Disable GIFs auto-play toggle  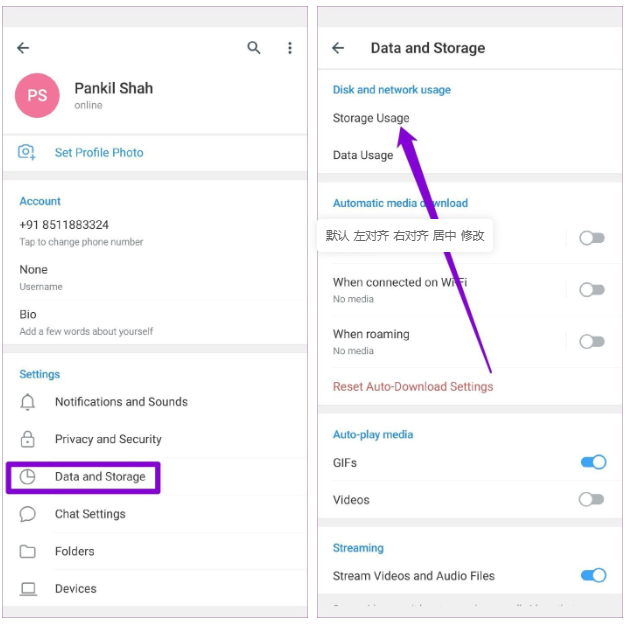(592, 462)
